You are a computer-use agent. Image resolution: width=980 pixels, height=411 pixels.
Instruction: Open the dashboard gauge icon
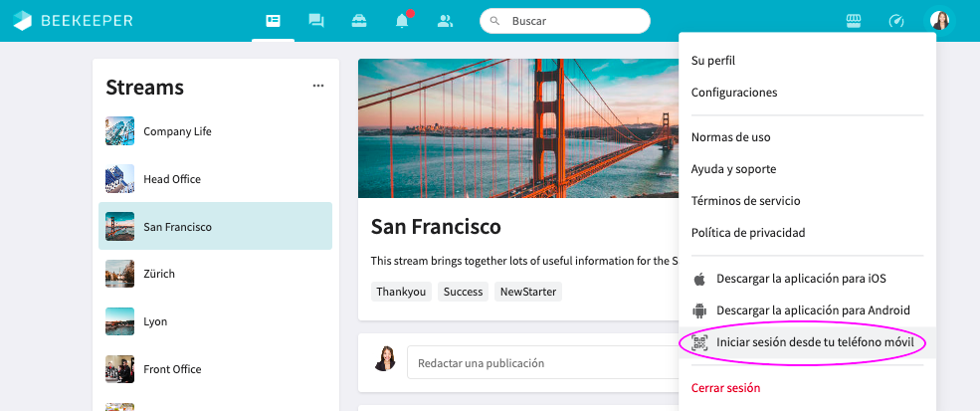(x=896, y=21)
